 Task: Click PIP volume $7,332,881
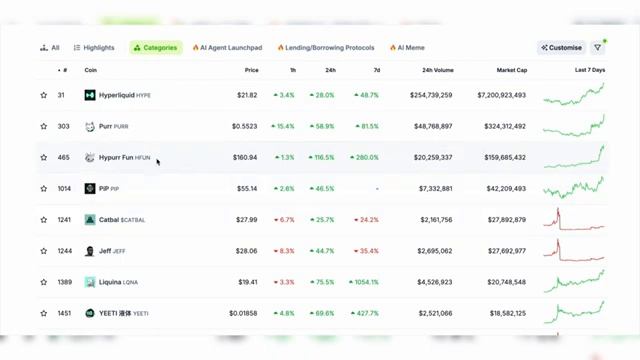pos(436,189)
